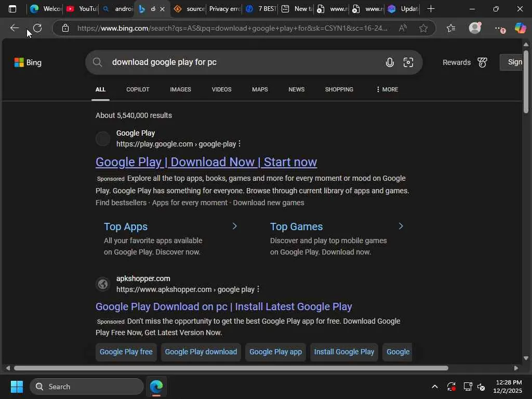Screen dimensions: 532x399
Task: Switch to the Update browser tab
Action: click(x=403, y=9)
